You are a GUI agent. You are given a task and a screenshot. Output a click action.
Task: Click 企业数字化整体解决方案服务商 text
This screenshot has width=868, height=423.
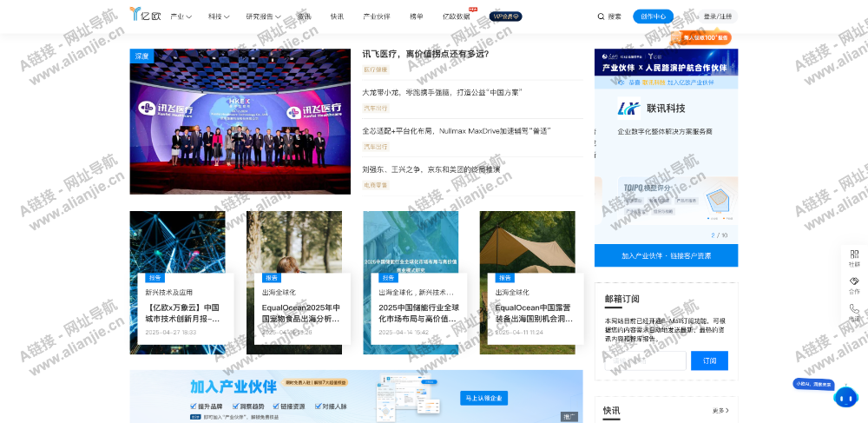click(665, 132)
